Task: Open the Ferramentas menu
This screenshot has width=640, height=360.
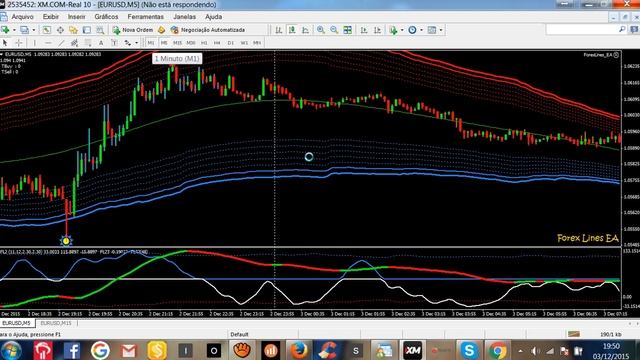Action: 145,17
